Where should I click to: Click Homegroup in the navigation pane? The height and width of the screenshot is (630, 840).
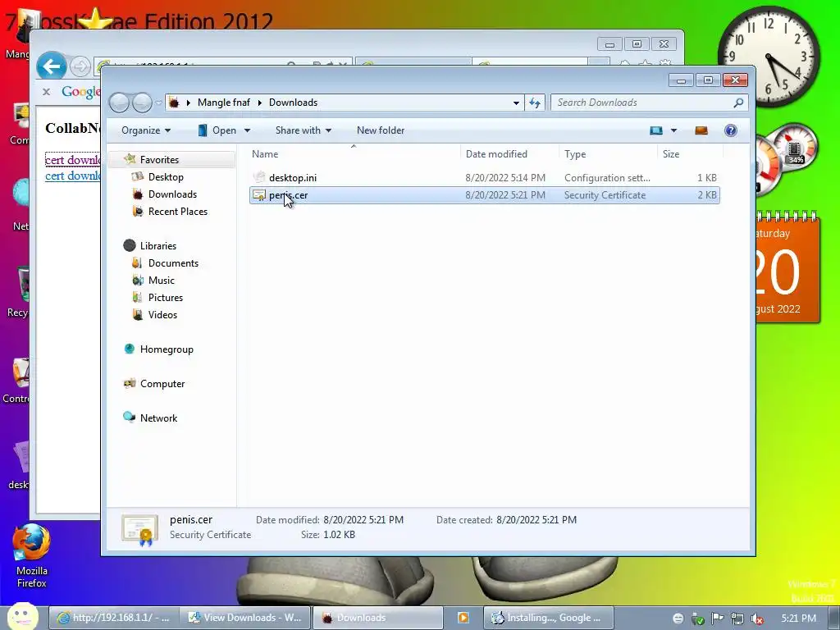click(166, 349)
